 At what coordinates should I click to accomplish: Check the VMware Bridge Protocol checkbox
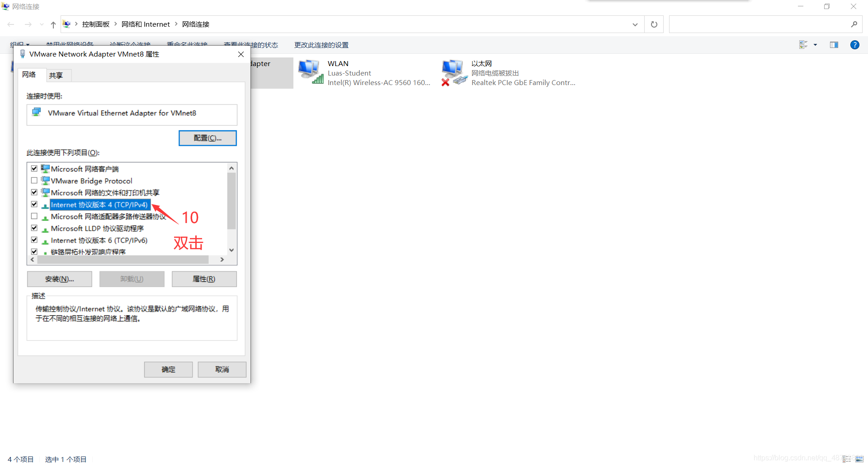tap(34, 180)
